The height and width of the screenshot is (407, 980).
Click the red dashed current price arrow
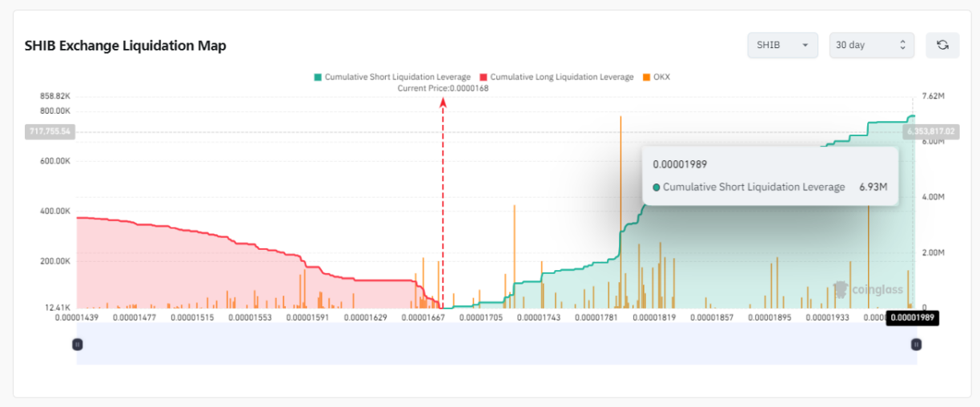[443, 200]
